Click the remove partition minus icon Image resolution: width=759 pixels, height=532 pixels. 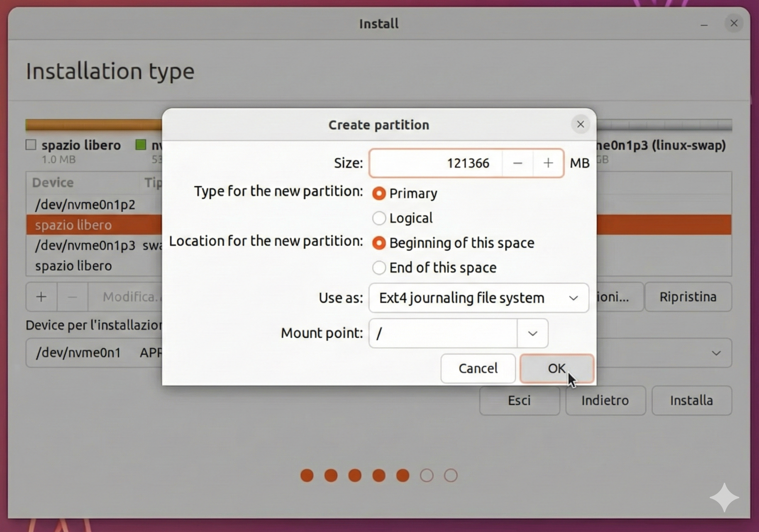72,296
